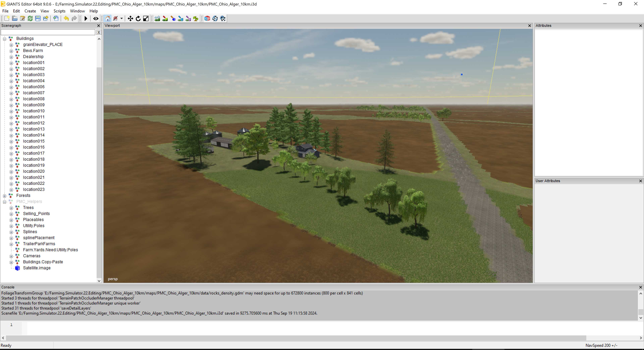Open the File menu
644x350 pixels.
(5, 11)
